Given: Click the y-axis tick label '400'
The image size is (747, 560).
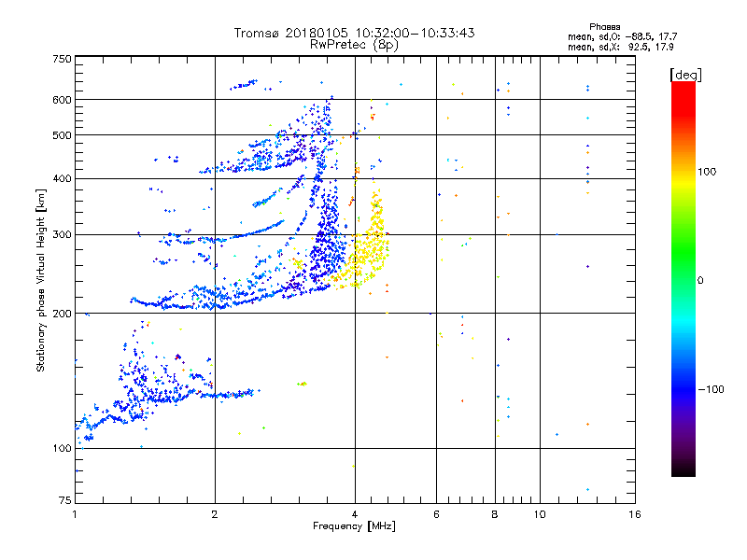Looking at the screenshot, I should click(63, 179).
